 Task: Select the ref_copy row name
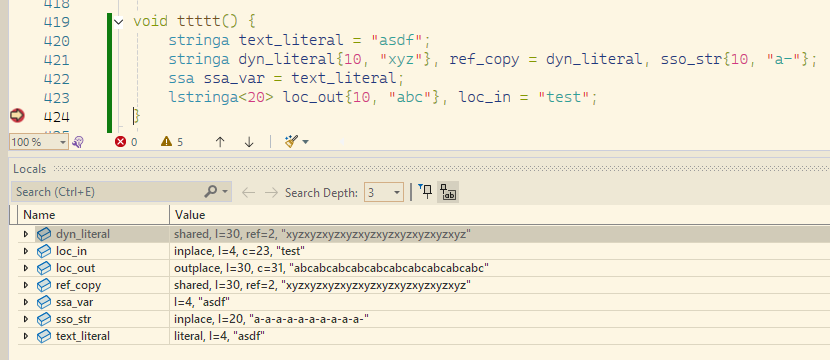click(x=78, y=285)
